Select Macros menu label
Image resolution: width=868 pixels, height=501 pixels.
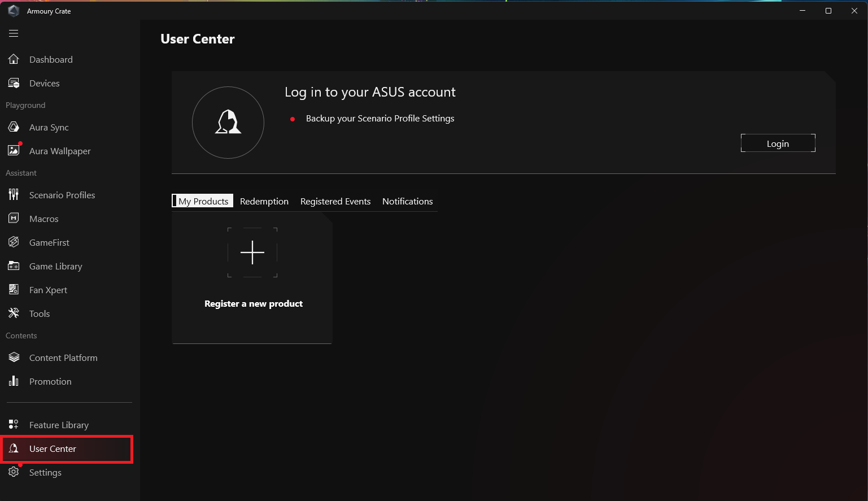tap(44, 219)
